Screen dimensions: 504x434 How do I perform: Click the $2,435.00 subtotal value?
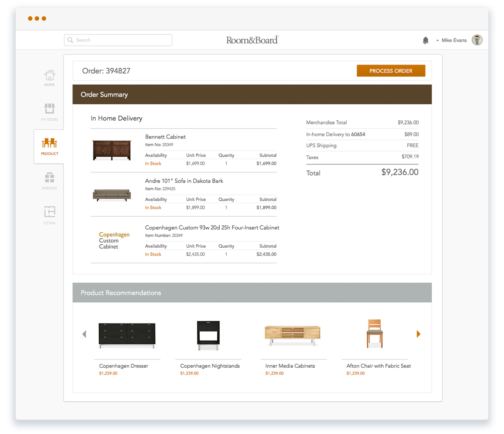(x=266, y=254)
